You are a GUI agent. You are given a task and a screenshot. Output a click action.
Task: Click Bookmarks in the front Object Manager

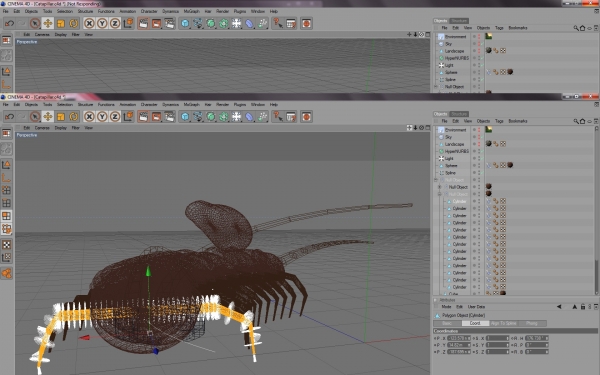tap(518, 121)
